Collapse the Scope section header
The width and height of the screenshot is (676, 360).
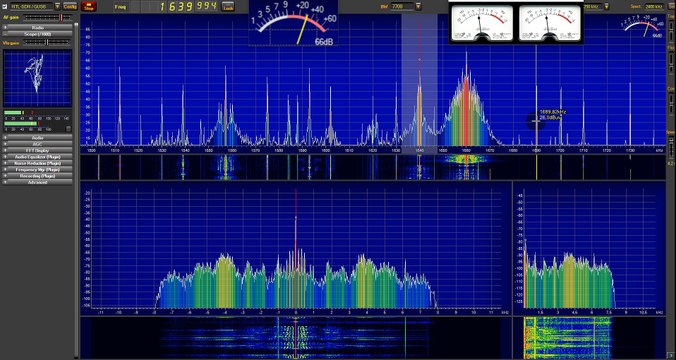tap(38, 34)
